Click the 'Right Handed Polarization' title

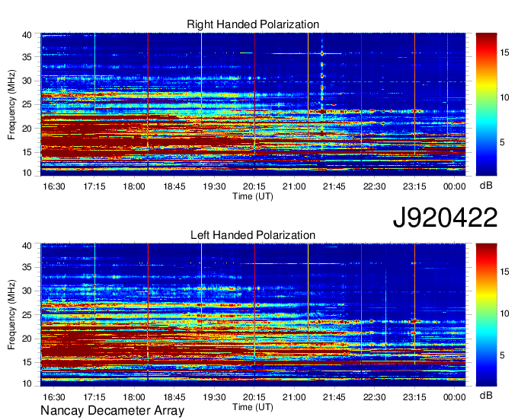tap(253, 24)
